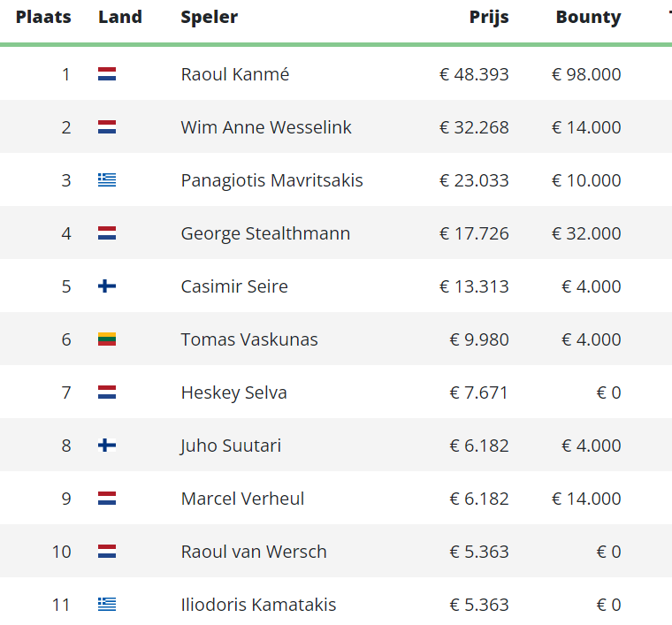Sort by the Land column header

(x=120, y=17)
